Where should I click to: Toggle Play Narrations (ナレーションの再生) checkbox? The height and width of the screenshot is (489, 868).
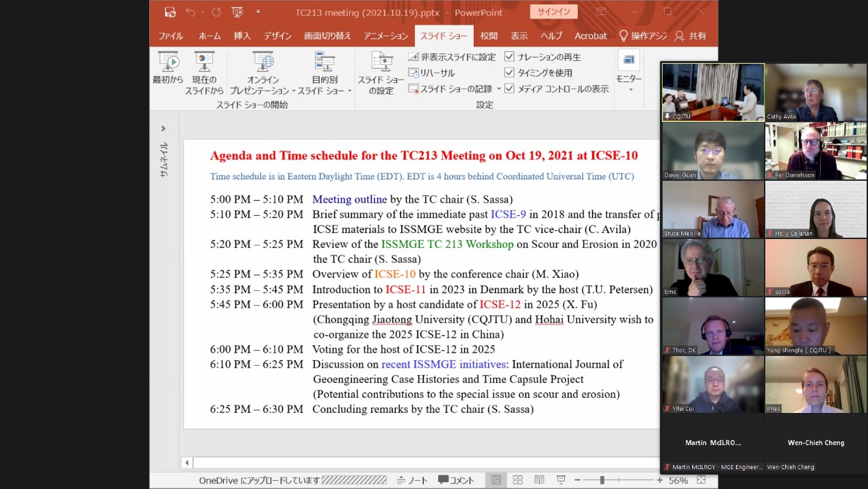[x=509, y=57]
